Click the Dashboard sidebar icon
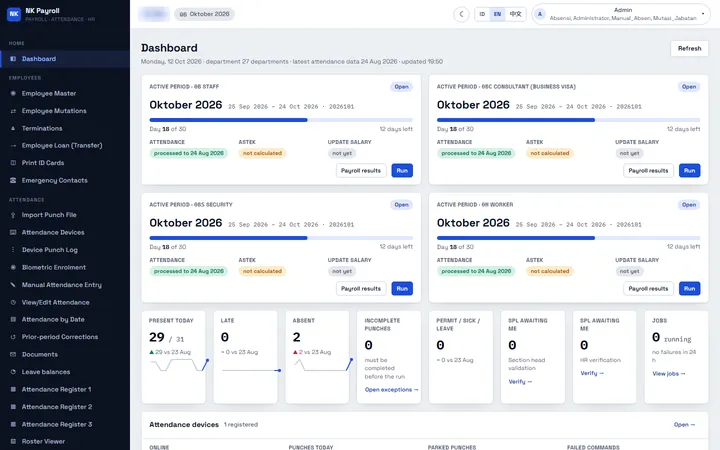720x450 pixels. pos(13,59)
